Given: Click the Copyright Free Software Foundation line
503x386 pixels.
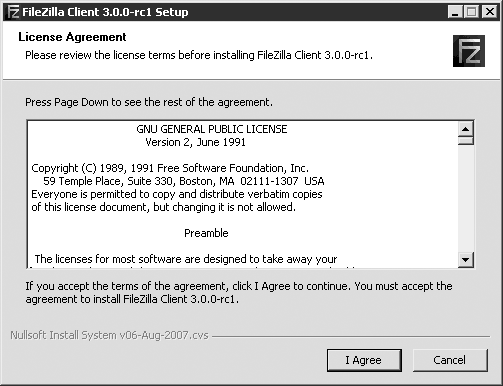Looking at the screenshot, I should [170, 168].
